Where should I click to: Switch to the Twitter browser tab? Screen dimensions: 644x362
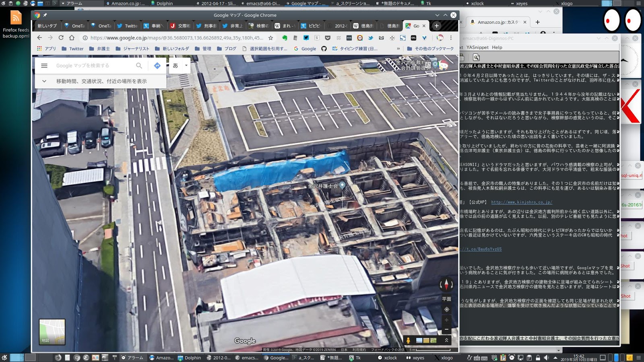pyautogui.click(x=127, y=26)
